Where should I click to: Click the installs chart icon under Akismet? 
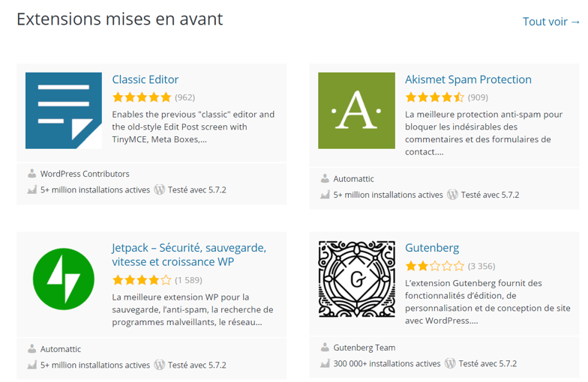[x=325, y=195]
